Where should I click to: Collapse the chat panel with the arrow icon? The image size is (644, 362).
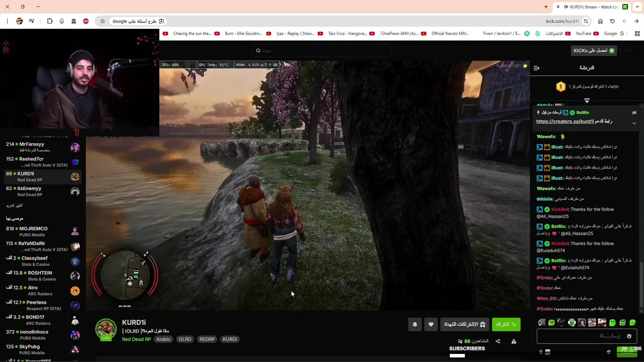click(x=536, y=68)
